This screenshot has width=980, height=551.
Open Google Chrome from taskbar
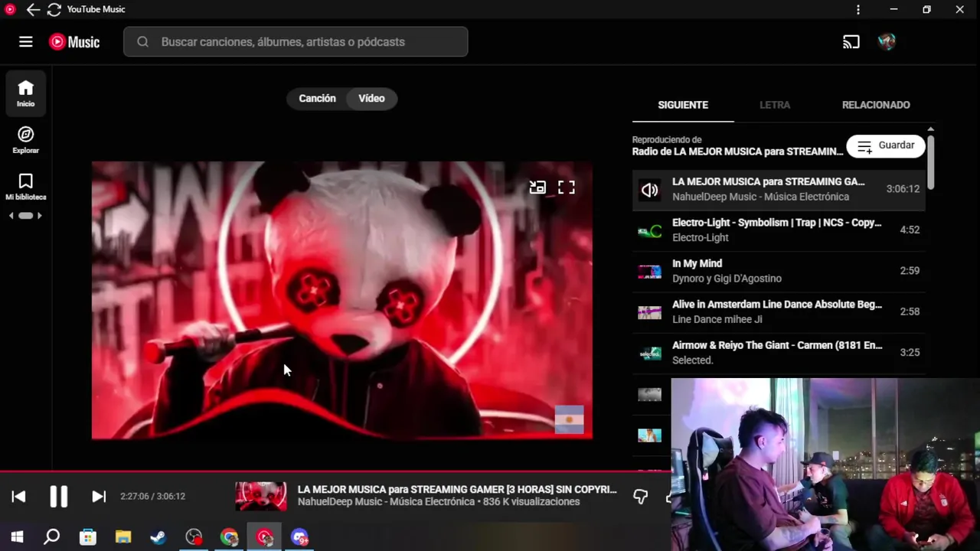pos(230,537)
